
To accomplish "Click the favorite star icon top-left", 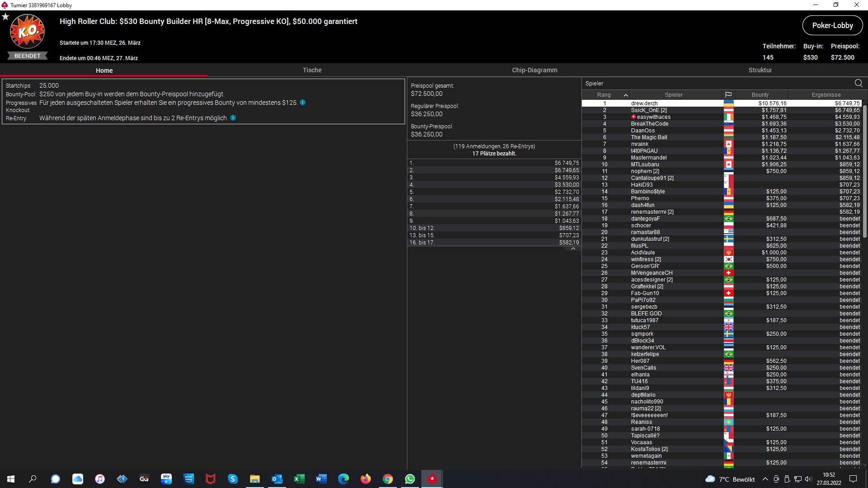I will [x=5, y=17].
